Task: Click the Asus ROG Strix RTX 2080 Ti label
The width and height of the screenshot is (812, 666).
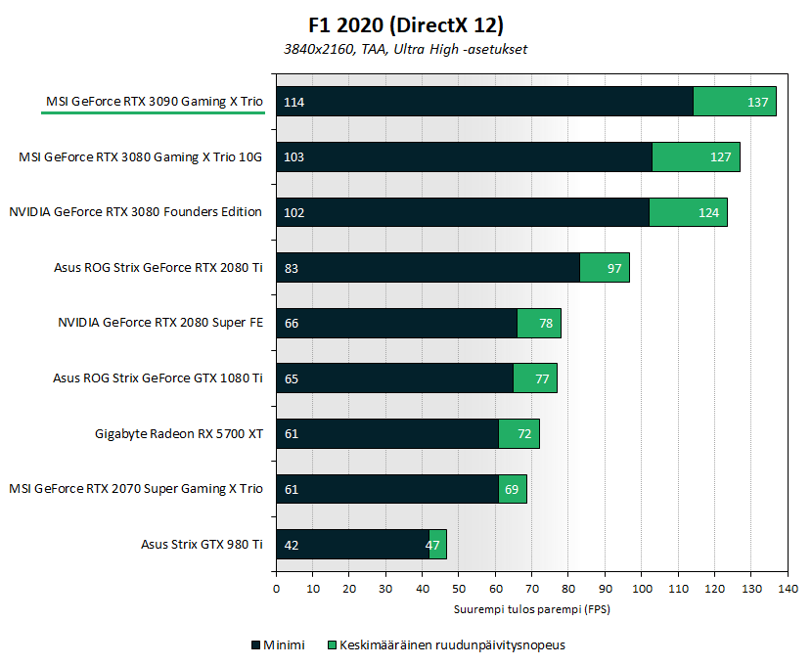Action: pos(158,267)
